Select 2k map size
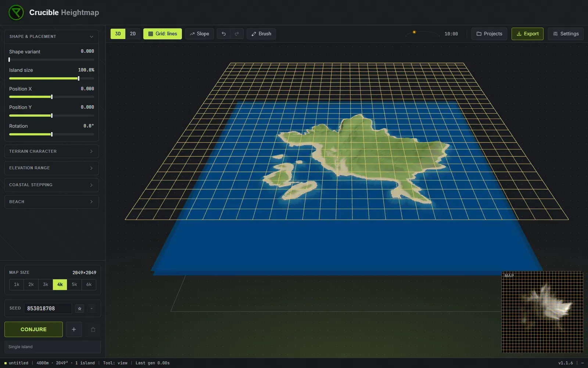Image resolution: width=588 pixels, height=368 pixels. (x=31, y=284)
